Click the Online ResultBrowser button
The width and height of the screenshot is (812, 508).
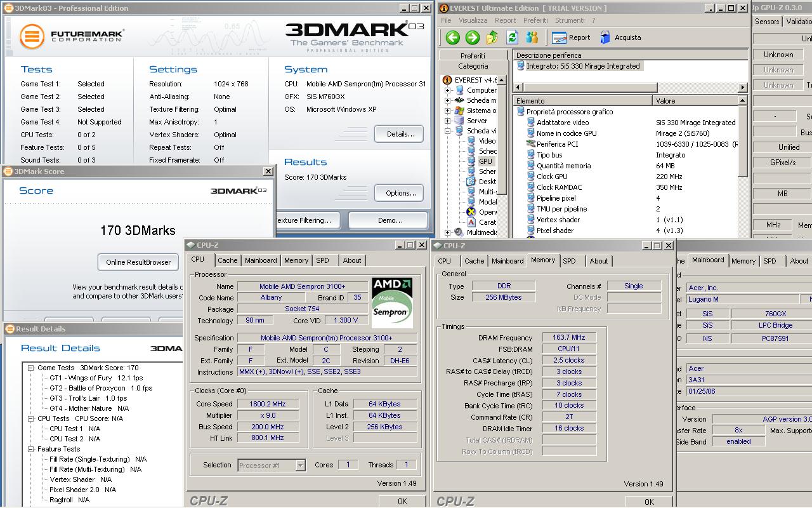(x=138, y=262)
